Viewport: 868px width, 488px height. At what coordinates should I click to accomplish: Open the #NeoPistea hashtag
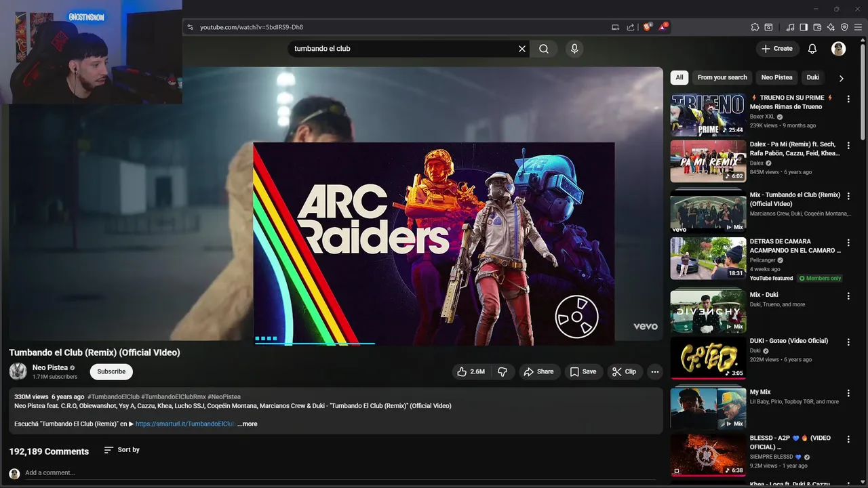point(224,396)
